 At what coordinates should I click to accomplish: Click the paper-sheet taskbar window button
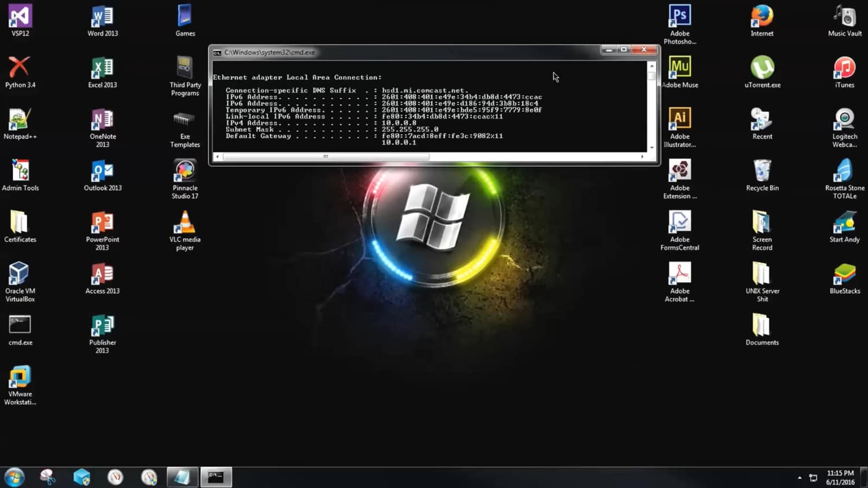point(182,477)
